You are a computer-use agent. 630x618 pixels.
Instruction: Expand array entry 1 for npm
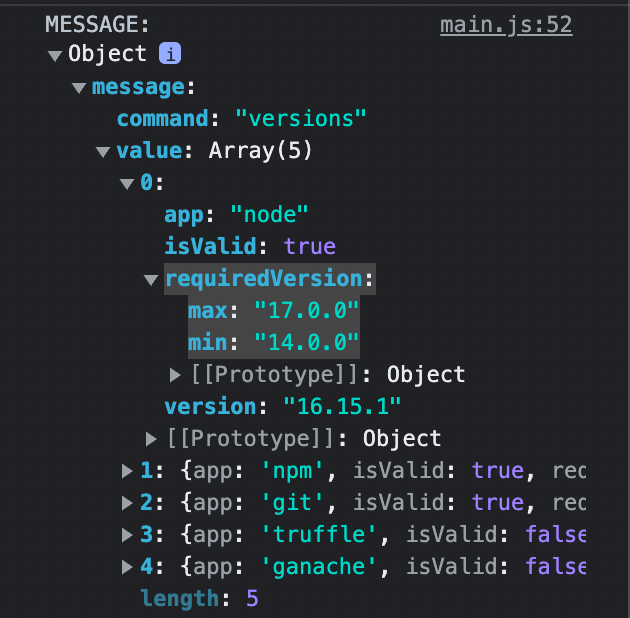point(127,471)
